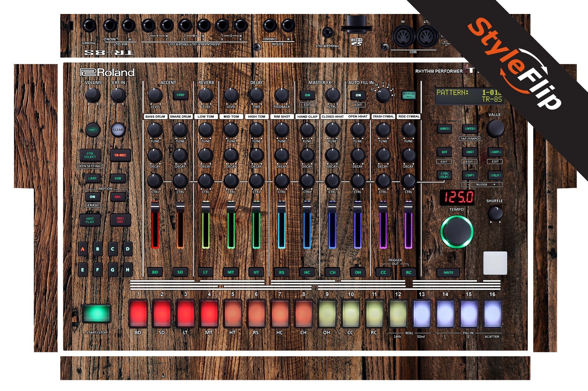Adjust the BASS DRUM TUNE knob

click(155, 130)
